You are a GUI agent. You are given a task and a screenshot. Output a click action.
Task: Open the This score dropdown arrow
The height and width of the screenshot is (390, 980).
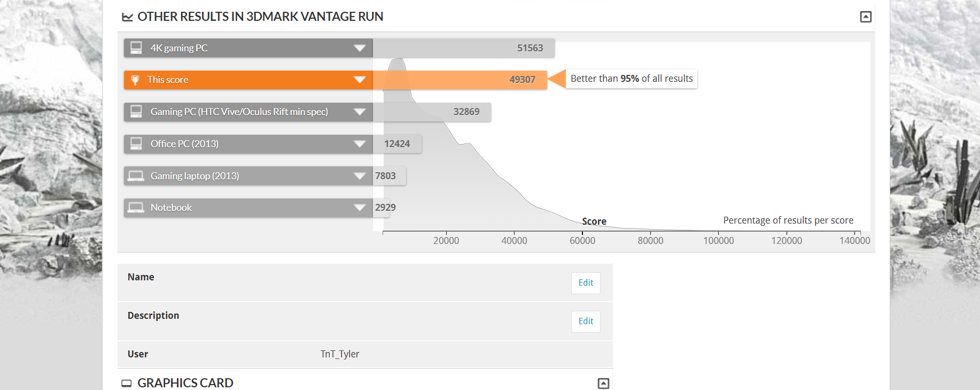pos(360,80)
